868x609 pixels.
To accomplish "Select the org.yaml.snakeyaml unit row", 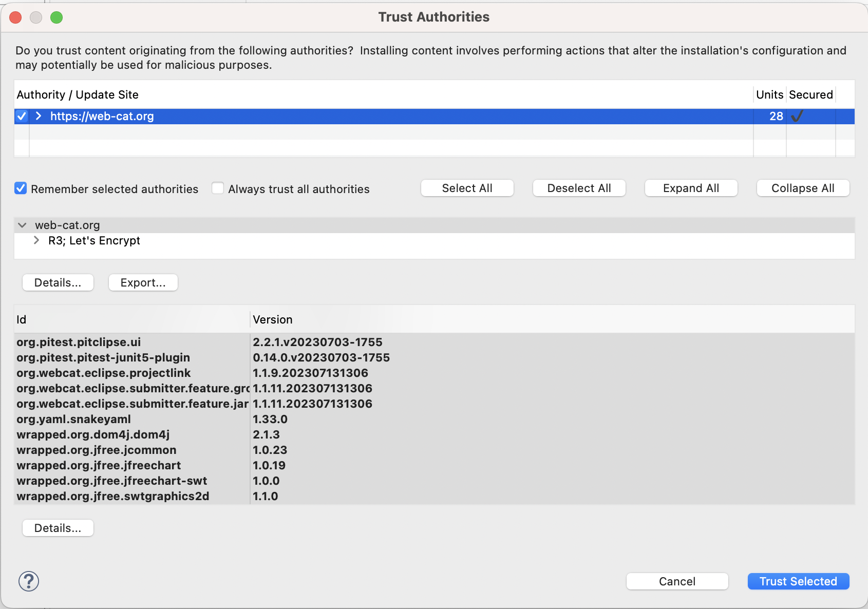I will [x=74, y=419].
